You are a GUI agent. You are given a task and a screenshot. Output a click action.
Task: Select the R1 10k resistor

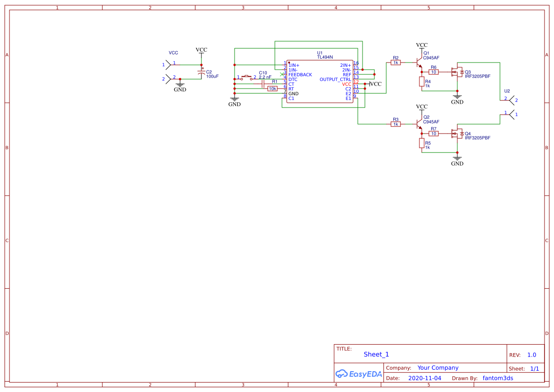point(272,89)
